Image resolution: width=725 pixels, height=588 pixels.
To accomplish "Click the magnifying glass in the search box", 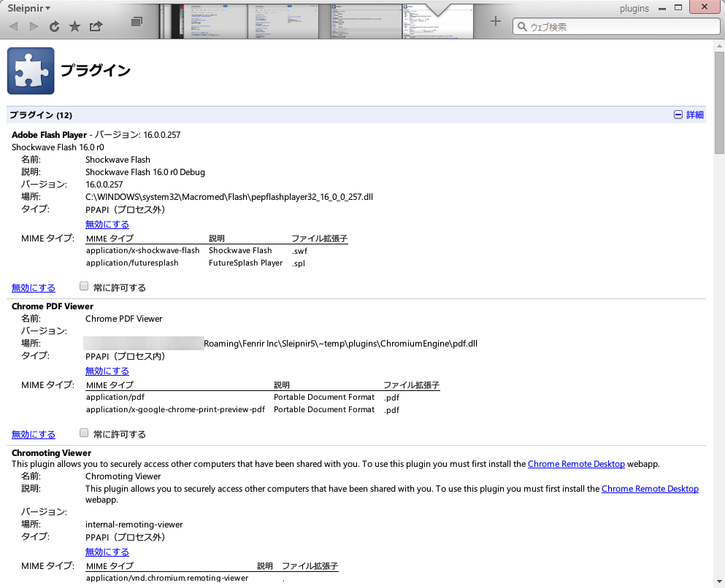I will [x=523, y=26].
